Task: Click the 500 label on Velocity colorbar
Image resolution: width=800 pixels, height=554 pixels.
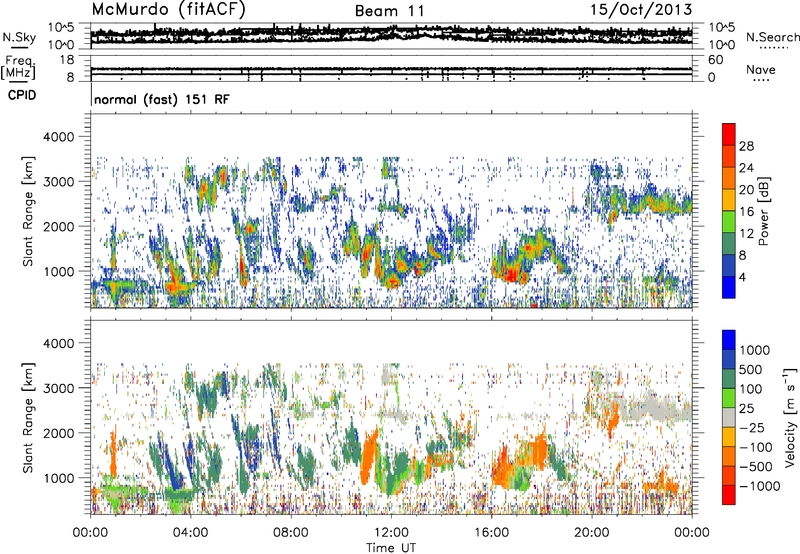Action: tap(751, 369)
